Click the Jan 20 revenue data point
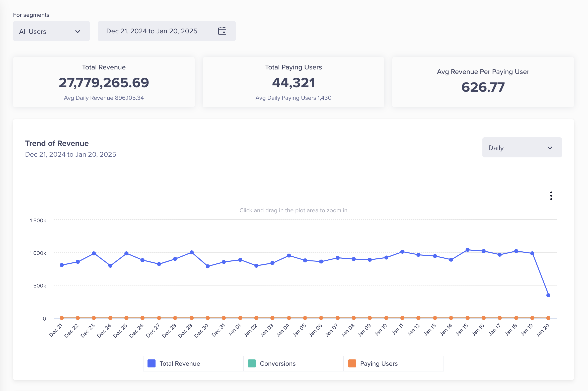This screenshot has height=391, width=588. pyautogui.click(x=548, y=295)
